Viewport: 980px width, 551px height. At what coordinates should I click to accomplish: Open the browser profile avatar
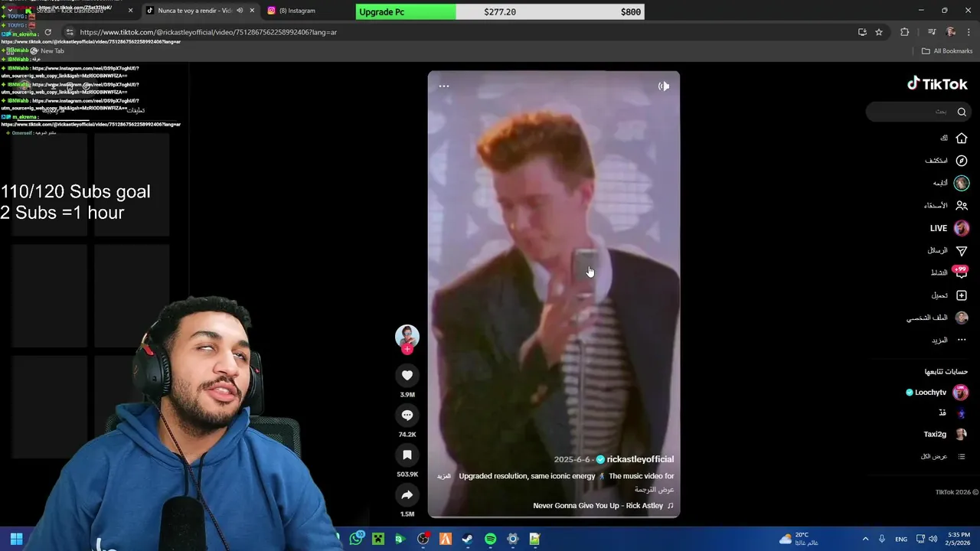tap(951, 32)
